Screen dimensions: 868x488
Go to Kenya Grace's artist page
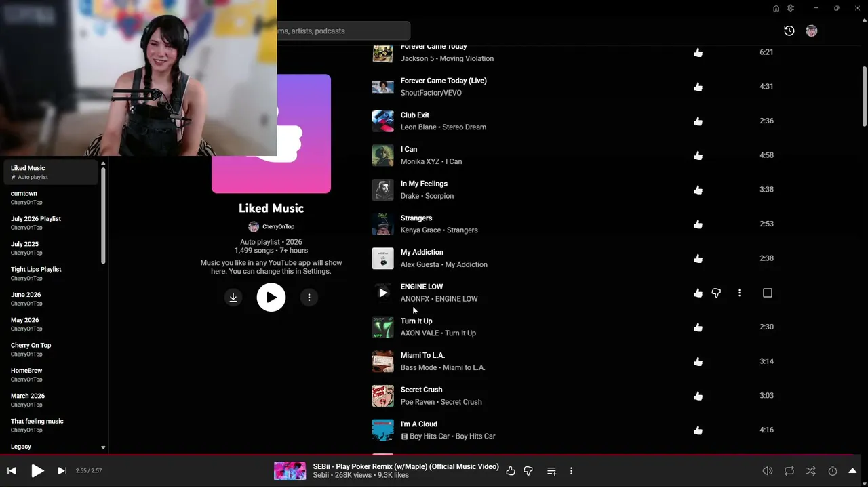click(421, 230)
